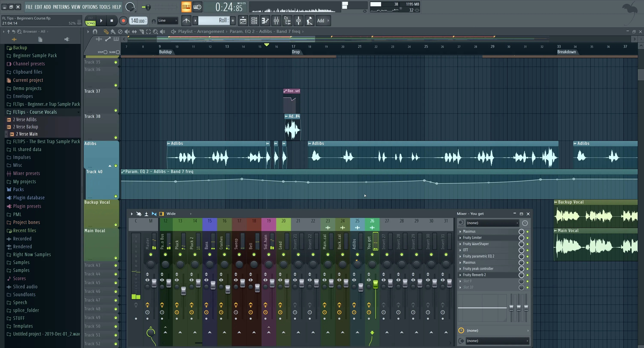Open the PATTERNS menu
This screenshot has width=644, height=348.
(x=61, y=7)
